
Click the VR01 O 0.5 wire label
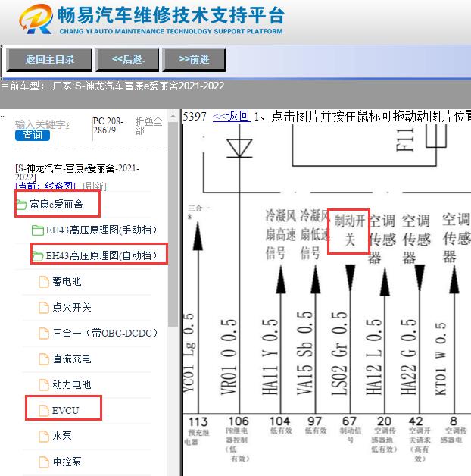[x=229, y=357]
